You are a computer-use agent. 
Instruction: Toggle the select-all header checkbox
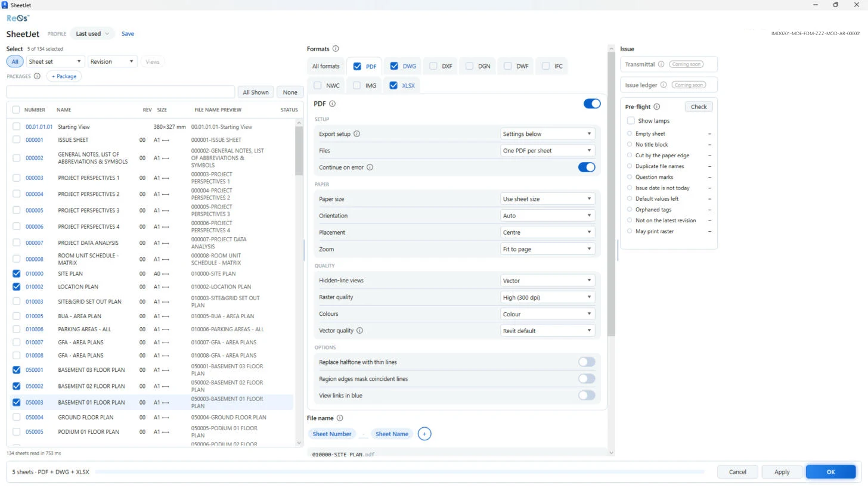[x=16, y=110]
